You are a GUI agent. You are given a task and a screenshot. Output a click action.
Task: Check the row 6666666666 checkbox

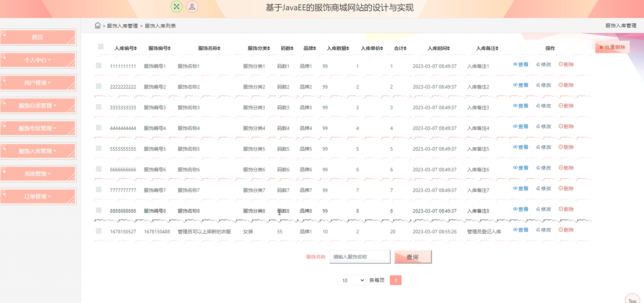(99, 169)
